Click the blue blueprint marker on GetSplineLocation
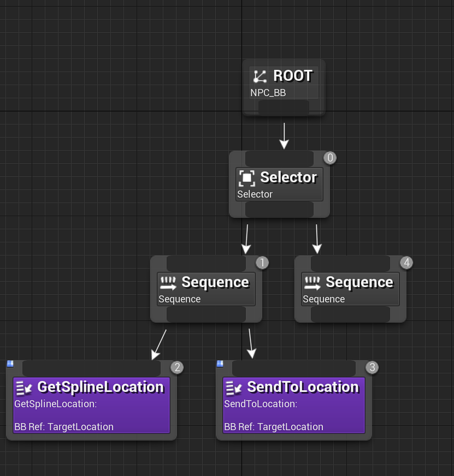454x476 pixels. coord(10,364)
